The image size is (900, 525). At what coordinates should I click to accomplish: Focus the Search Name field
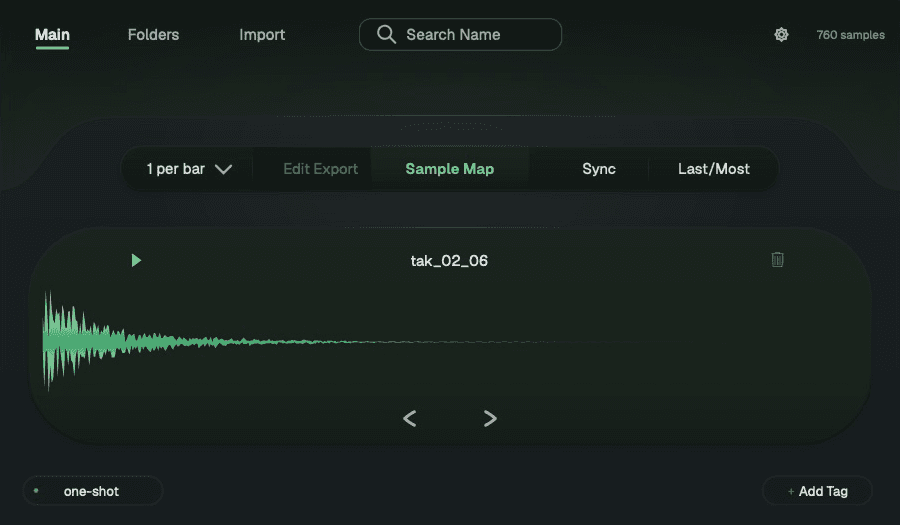click(x=460, y=34)
